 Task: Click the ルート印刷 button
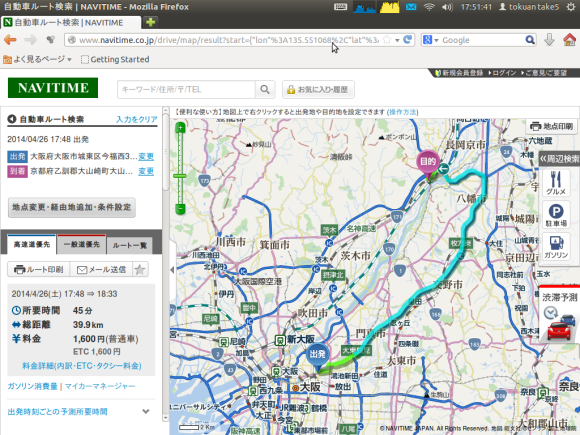[39, 269]
